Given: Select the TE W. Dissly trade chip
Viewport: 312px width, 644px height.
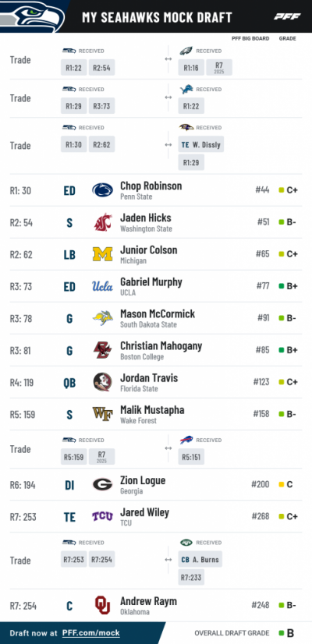Looking at the screenshot, I should [201, 144].
